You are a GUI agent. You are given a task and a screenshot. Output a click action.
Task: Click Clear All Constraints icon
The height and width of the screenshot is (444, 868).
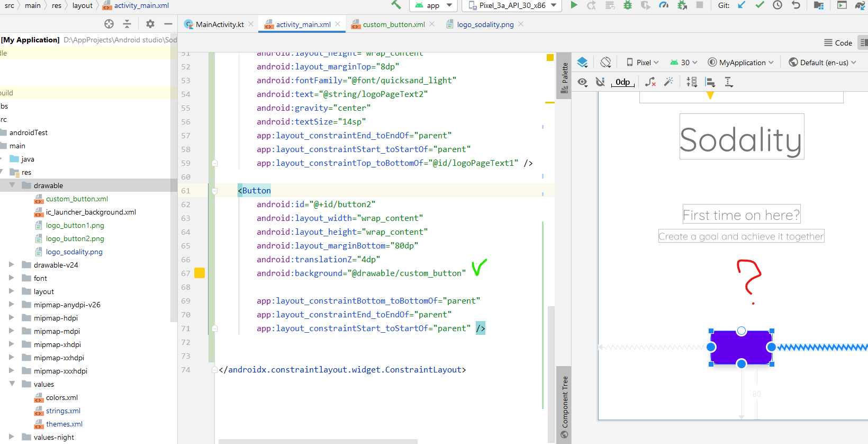650,82
